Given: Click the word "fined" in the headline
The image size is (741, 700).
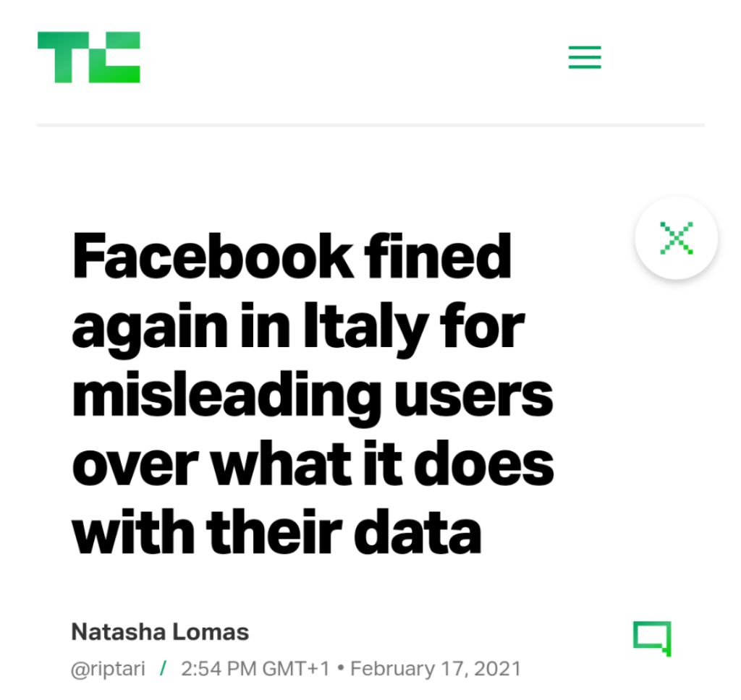Looking at the screenshot, I should click(439, 257).
